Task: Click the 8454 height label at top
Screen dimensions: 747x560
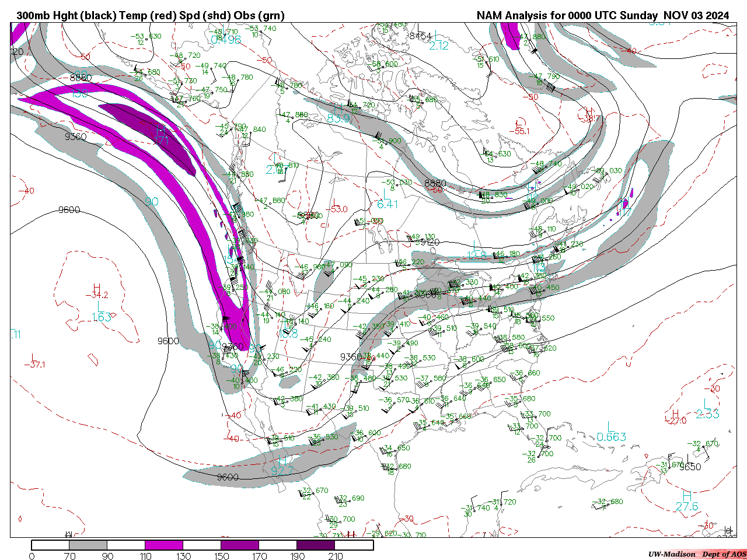Action: point(420,36)
